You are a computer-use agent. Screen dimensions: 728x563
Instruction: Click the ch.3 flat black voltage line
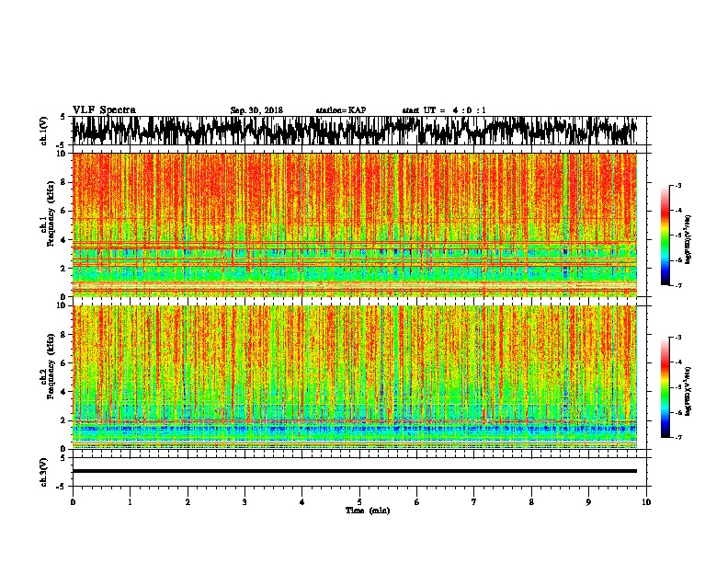point(354,471)
